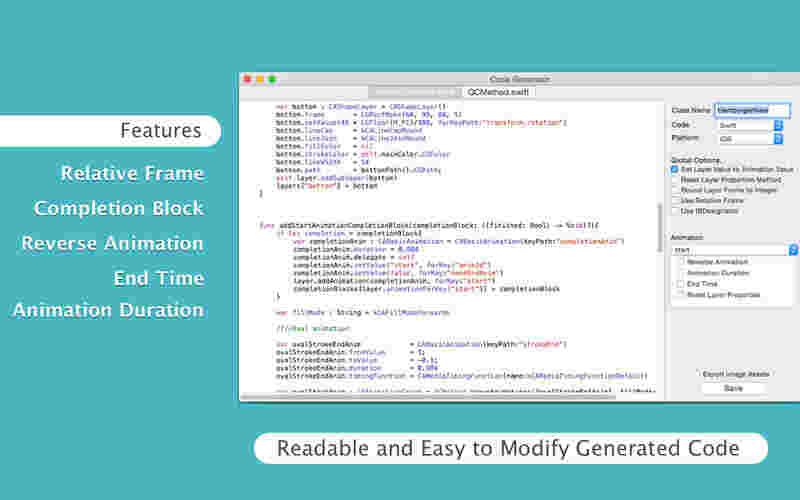
Task: Click the yellow minimize window button
Action: (x=260, y=79)
